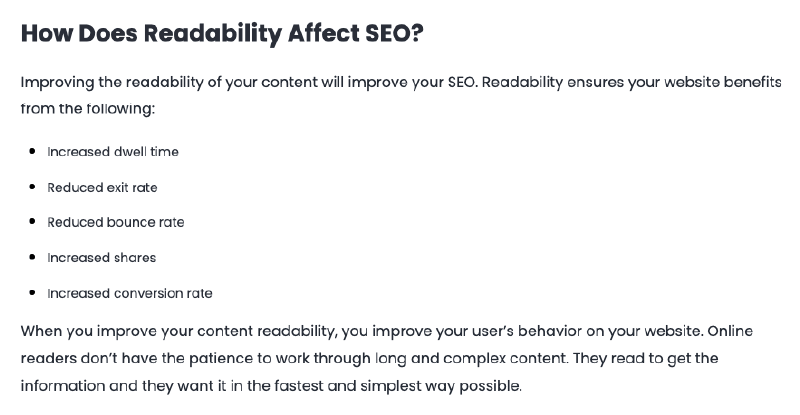The image size is (800, 415).
Task: Click the "How Does Readability Affect SEO?" heading
Action: coord(221,32)
